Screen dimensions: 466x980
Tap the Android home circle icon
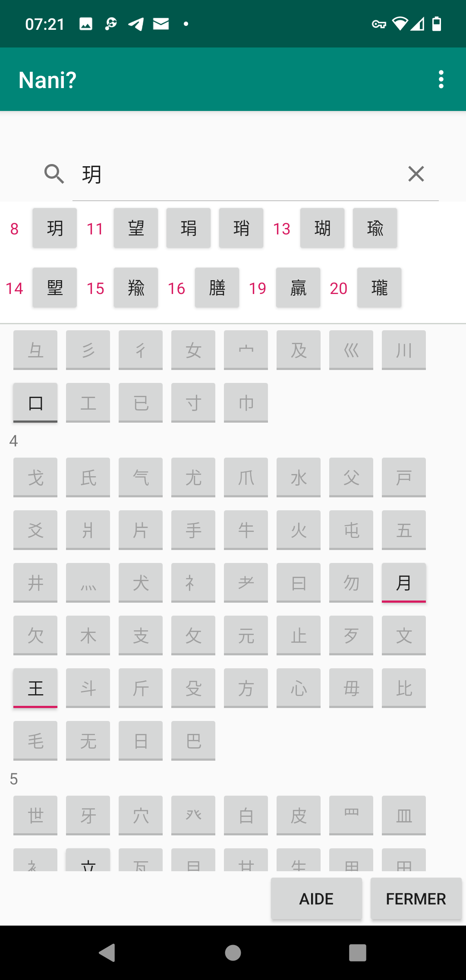233,952
